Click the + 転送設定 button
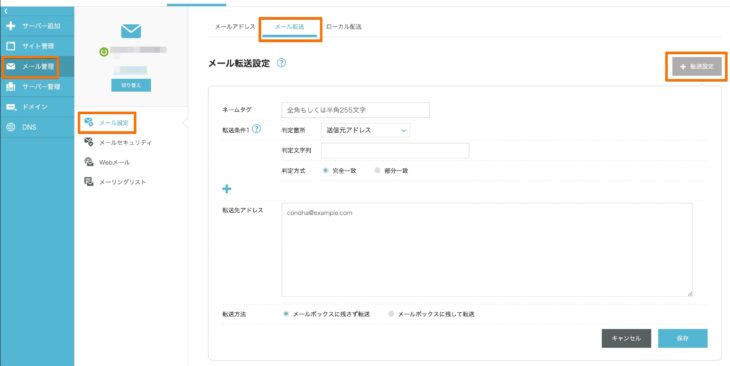This screenshot has height=366, width=730. point(696,67)
